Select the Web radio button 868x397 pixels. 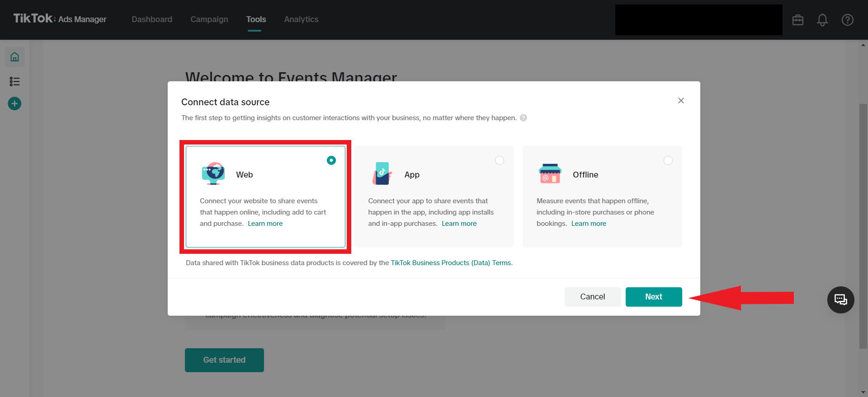tap(331, 160)
